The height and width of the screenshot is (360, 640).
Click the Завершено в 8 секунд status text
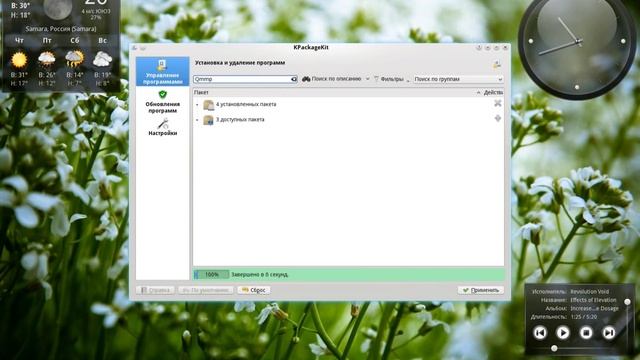coord(260,275)
